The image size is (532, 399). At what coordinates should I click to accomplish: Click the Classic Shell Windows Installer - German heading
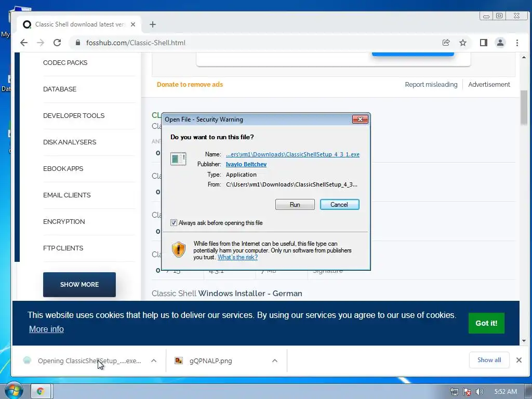click(227, 294)
